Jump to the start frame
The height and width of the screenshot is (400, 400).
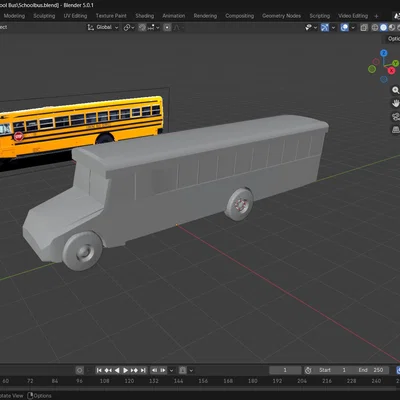tap(99, 370)
